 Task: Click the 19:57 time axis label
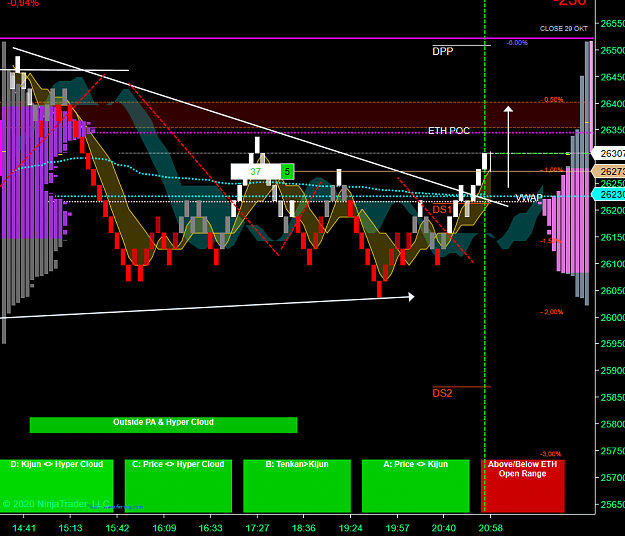[397, 528]
